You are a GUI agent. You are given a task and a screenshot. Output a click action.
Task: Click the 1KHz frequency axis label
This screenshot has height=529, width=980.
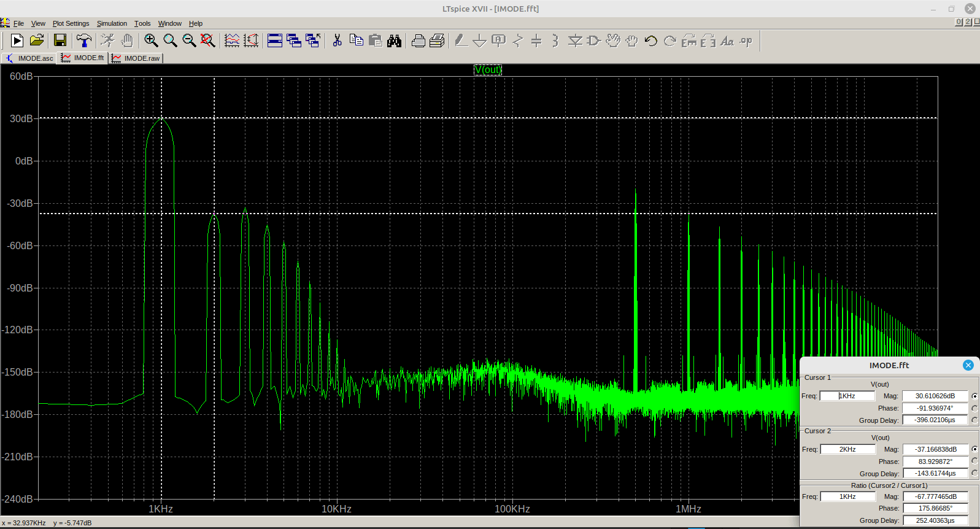click(161, 509)
